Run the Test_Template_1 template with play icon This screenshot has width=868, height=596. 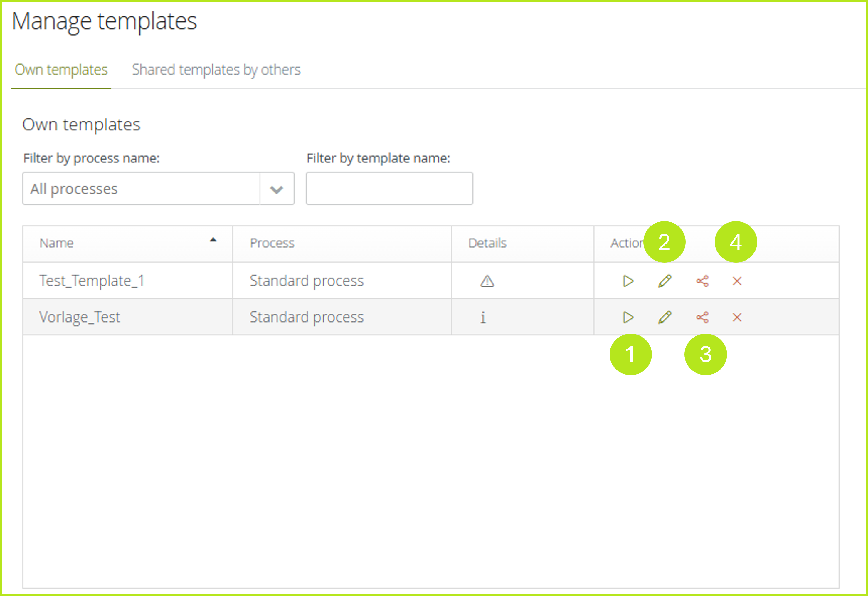(628, 281)
